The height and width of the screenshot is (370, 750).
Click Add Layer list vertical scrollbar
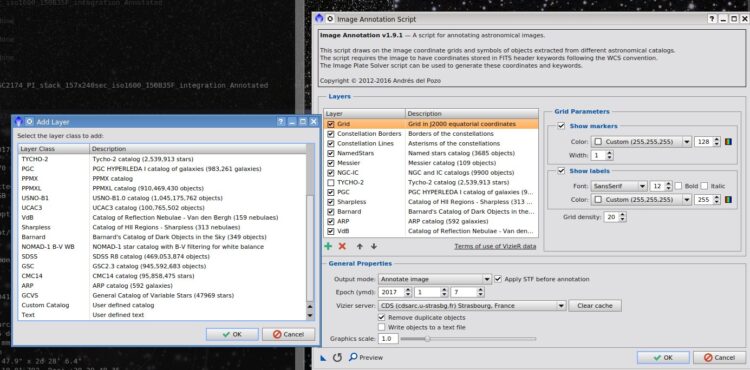click(310, 232)
